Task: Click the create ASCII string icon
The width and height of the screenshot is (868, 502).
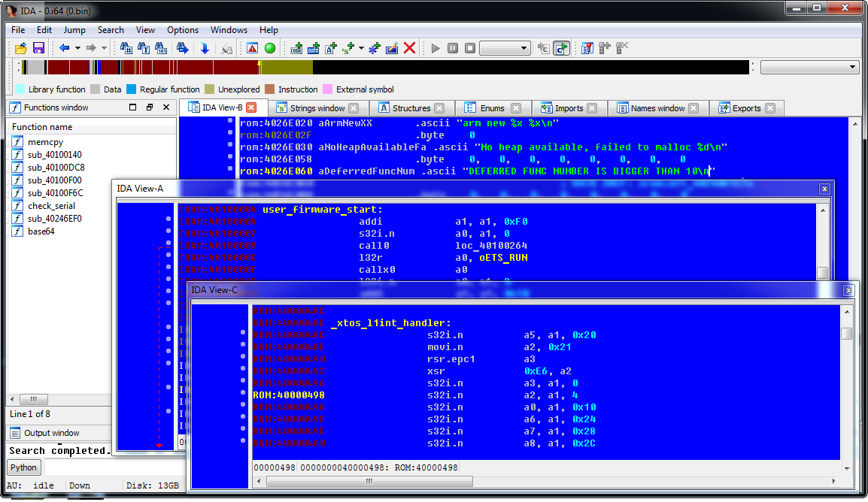Action: pos(331,48)
